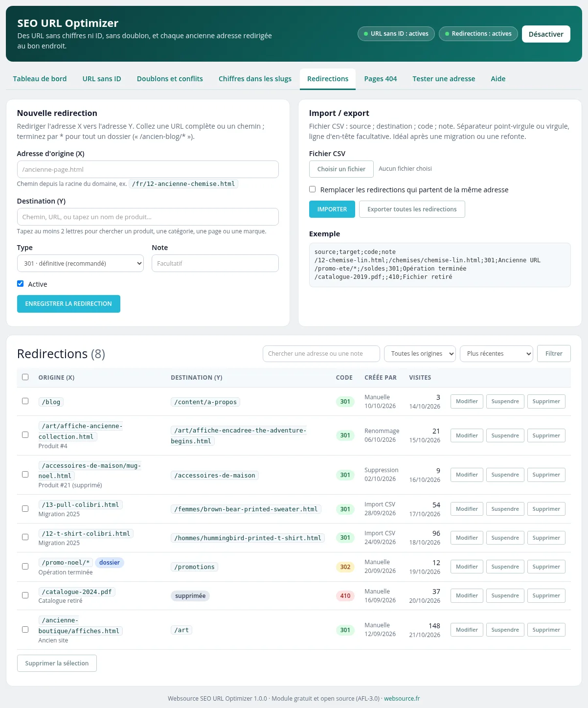Click Suspendre for the /blog redirection
588x708 pixels.
click(505, 402)
